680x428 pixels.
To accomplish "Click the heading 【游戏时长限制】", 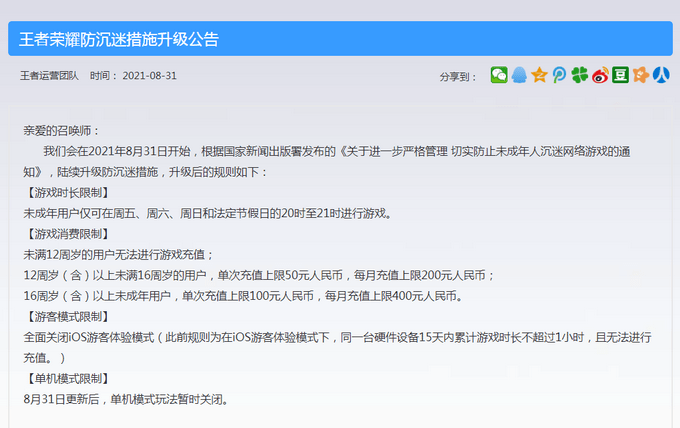I will tap(67, 193).
